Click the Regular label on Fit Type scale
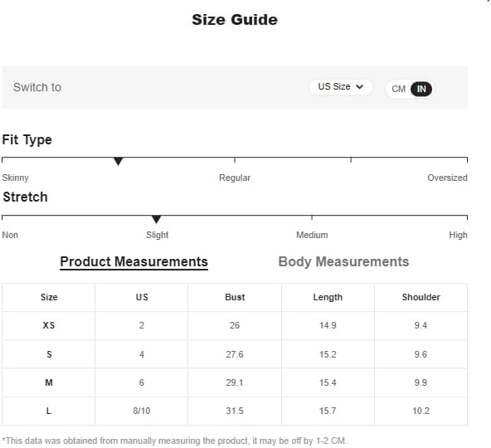The image size is (491, 448). [x=235, y=178]
